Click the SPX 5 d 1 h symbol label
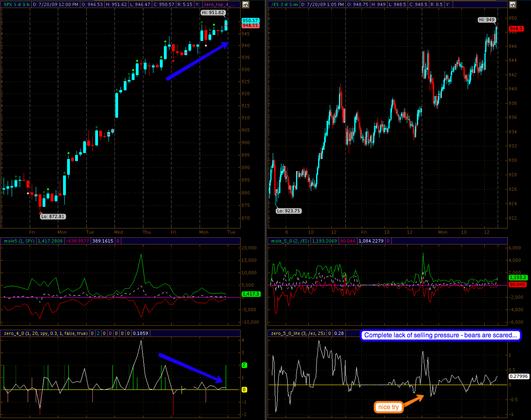Image resolution: width=531 pixels, height=420 pixels. click(16, 5)
